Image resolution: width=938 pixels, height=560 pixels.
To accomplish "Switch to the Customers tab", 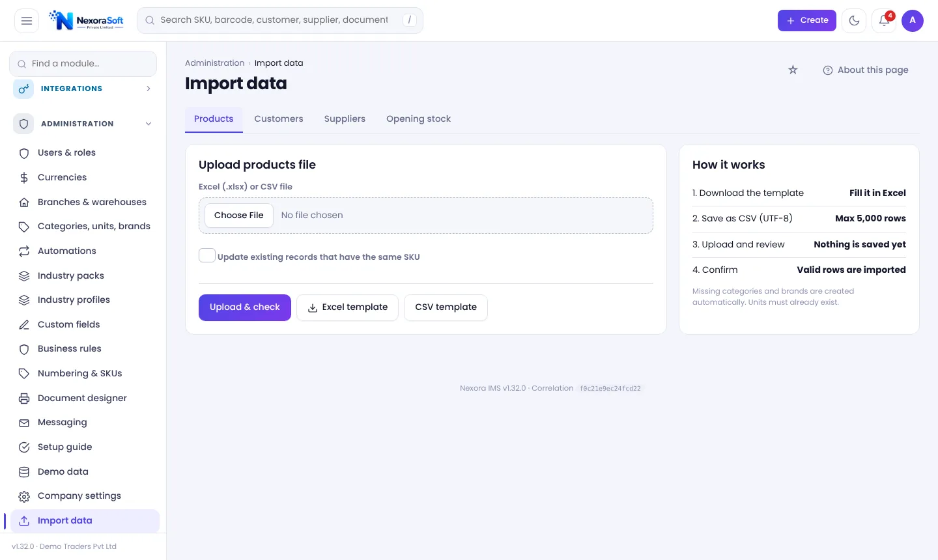I will click(279, 119).
